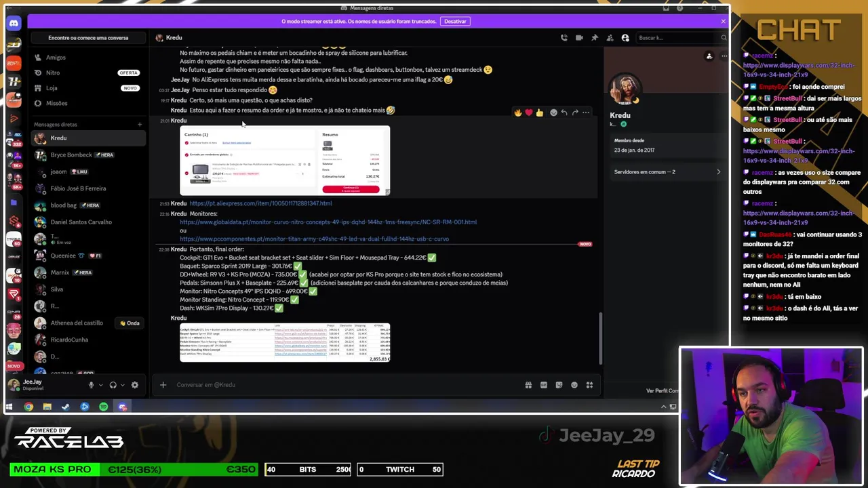Click Ver Perfil Completo link
The height and width of the screenshot is (488, 868).
coord(662,390)
